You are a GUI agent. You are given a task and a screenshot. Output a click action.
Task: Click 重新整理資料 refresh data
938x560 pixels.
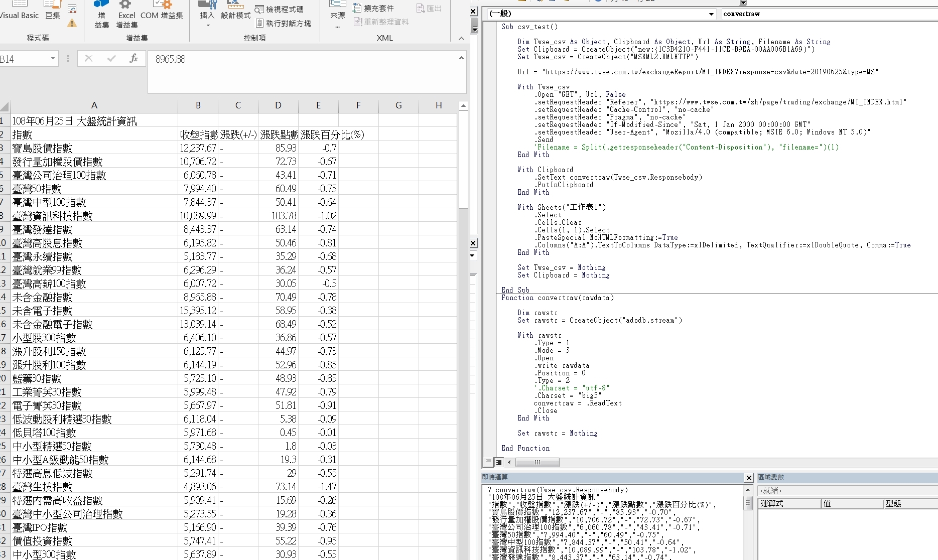click(381, 22)
